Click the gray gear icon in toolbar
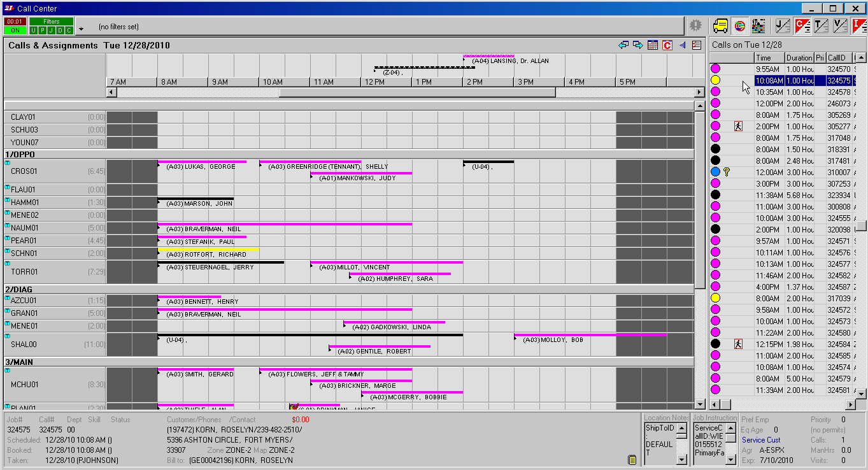 pos(696,26)
